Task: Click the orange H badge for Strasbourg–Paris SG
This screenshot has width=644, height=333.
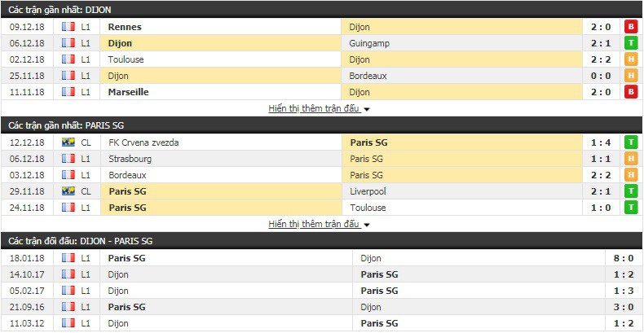Action: pyautogui.click(x=630, y=159)
